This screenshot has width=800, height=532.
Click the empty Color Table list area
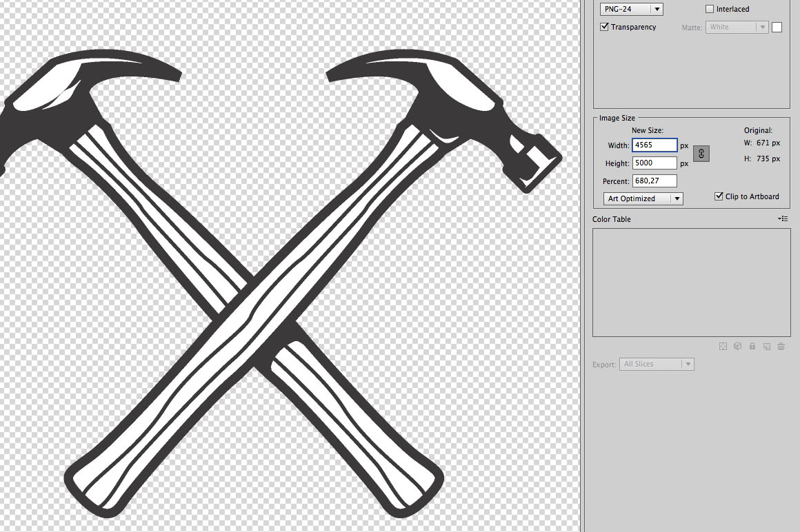coord(691,283)
